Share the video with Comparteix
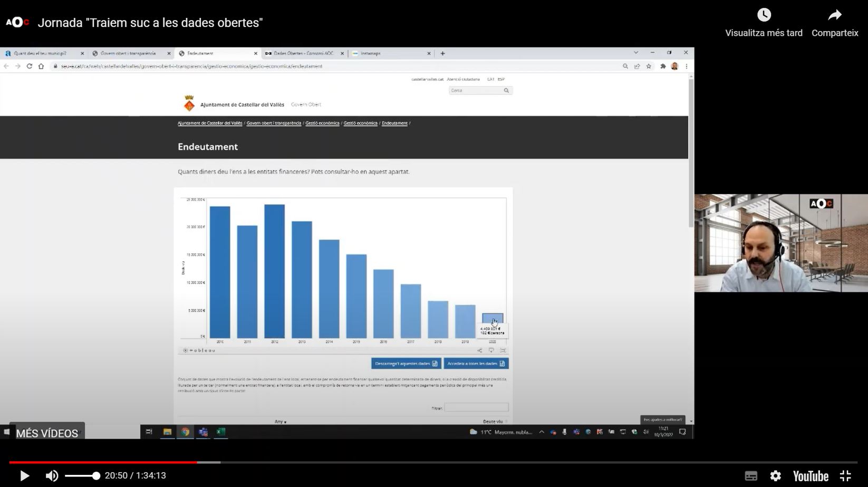The height and width of the screenshot is (487, 868). coord(834,22)
